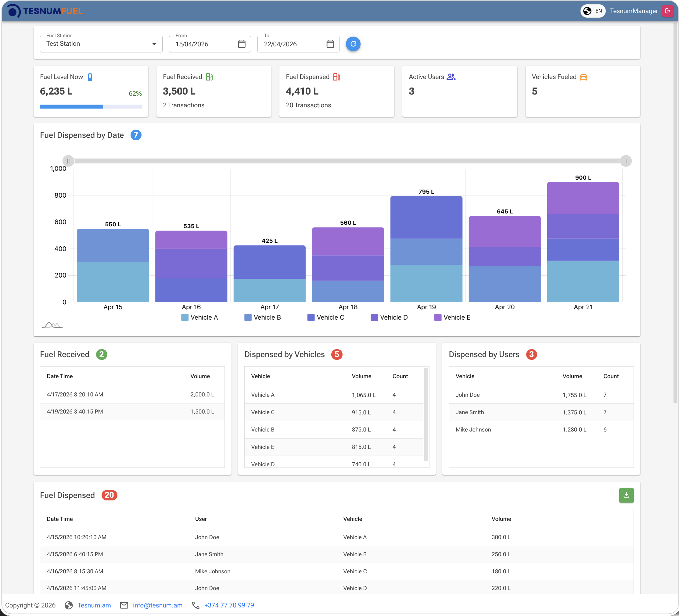
Task: Click the Vehicles Fueled car icon
Action: pyautogui.click(x=583, y=77)
